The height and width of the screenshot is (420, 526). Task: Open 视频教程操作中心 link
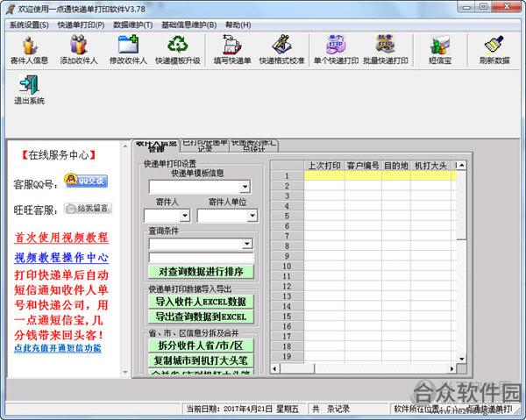click(x=61, y=257)
